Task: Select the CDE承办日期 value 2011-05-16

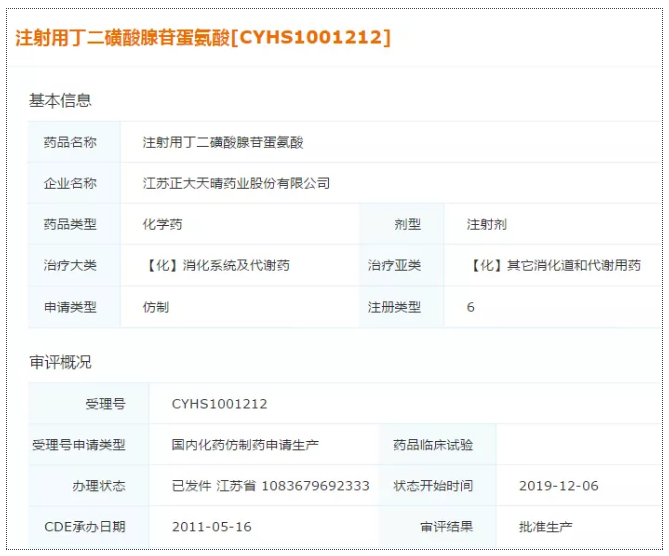Action: point(211,527)
